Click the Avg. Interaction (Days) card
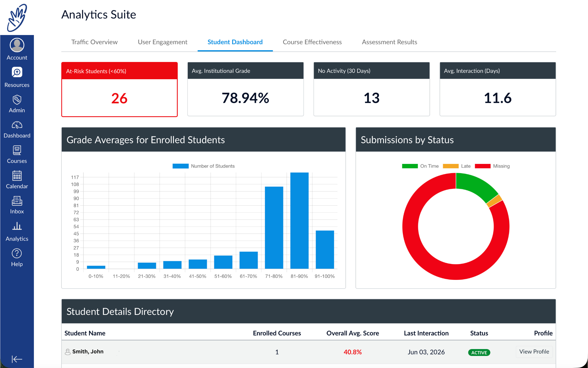The height and width of the screenshot is (368, 588). [498, 89]
